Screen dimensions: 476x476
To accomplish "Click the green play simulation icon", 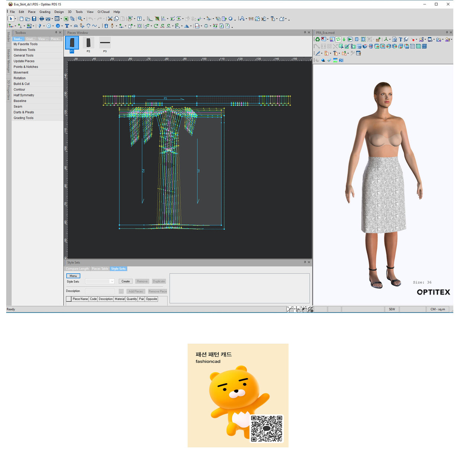I will [x=350, y=39].
